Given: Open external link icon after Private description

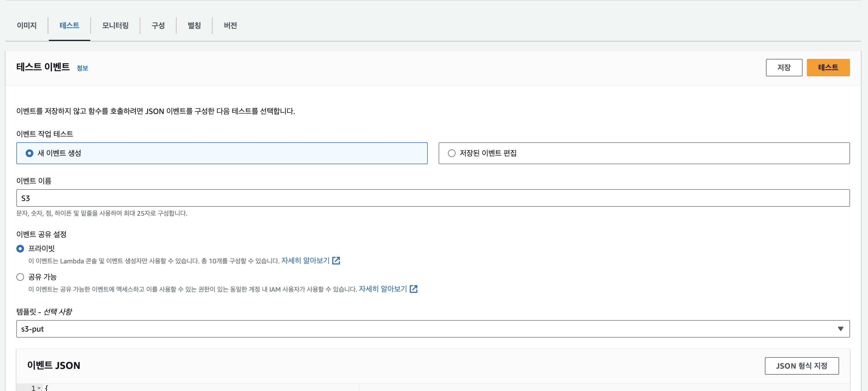Looking at the screenshot, I should (x=336, y=261).
